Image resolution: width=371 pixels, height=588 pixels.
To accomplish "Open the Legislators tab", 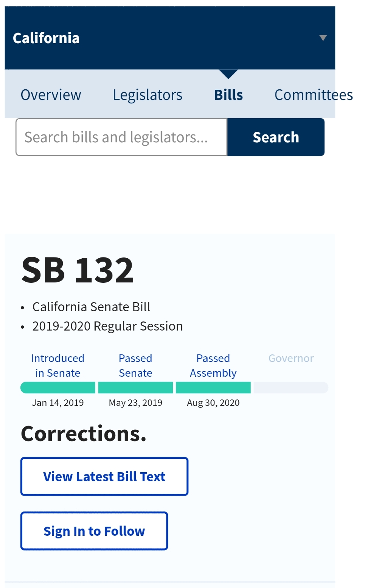I will click(147, 95).
